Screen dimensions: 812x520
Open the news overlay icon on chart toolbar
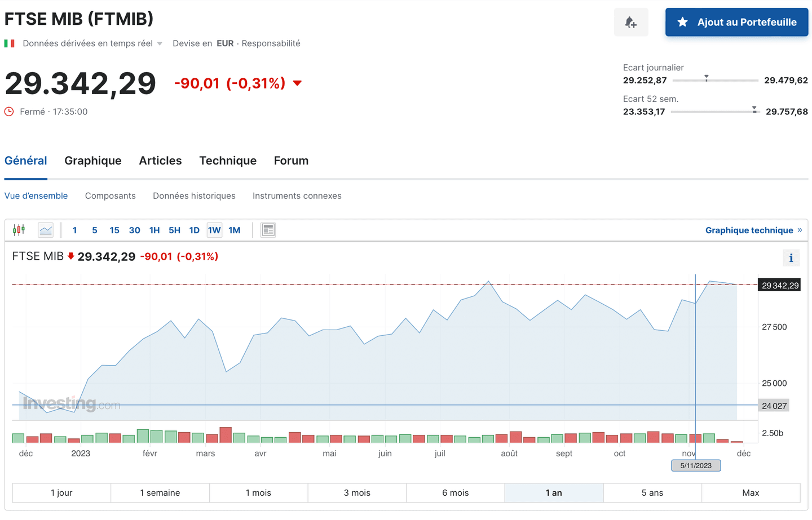tap(268, 229)
